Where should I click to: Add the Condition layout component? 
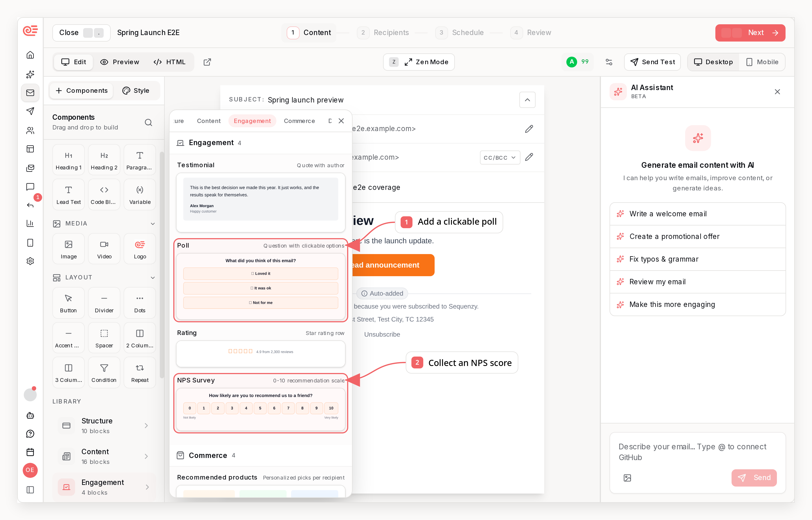click(x=104, y=372)
